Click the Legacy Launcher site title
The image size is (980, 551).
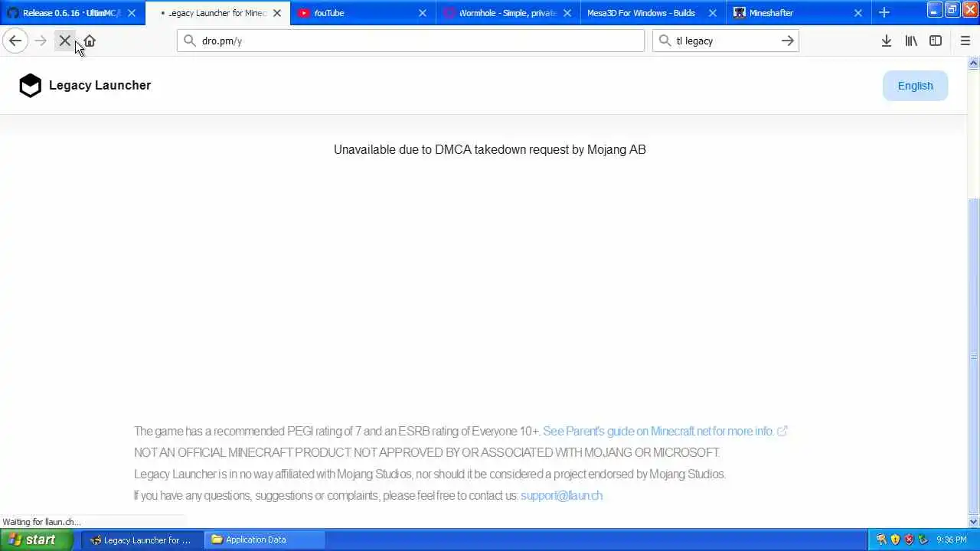point(100,85)
